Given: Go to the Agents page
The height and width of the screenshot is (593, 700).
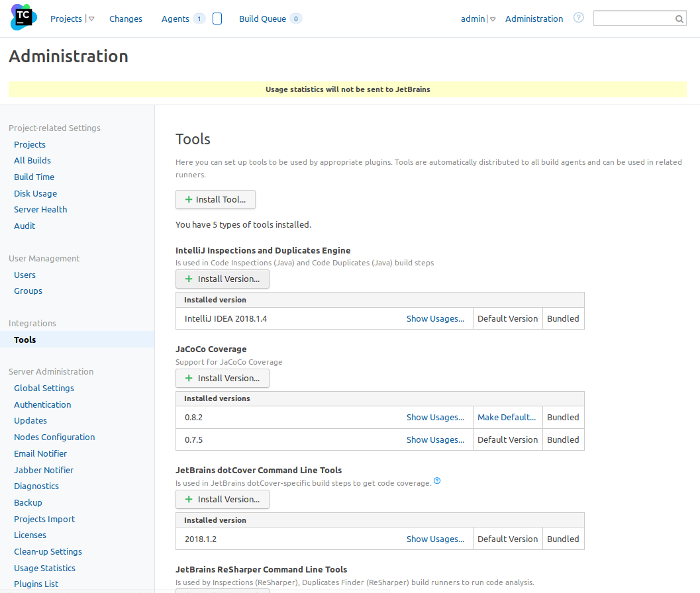Looking at the screenshot, I should [175, 19].
